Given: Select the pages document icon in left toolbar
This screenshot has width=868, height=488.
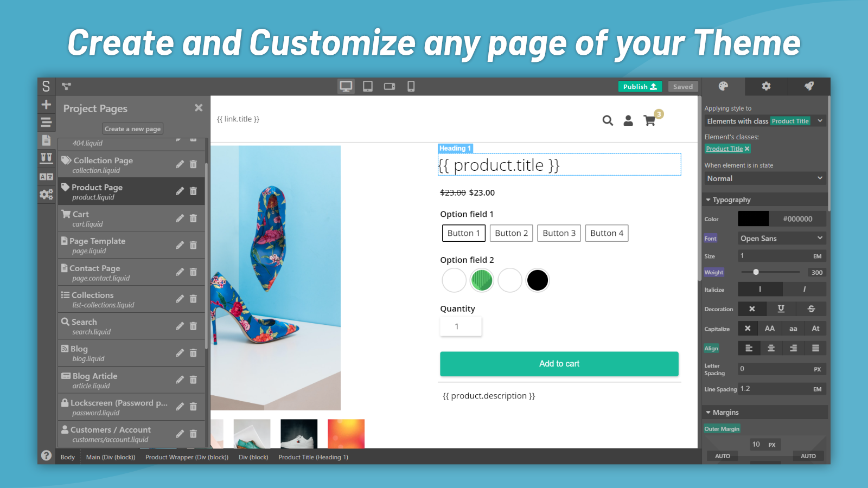Looking at the screenshot, I should [46, 140].
